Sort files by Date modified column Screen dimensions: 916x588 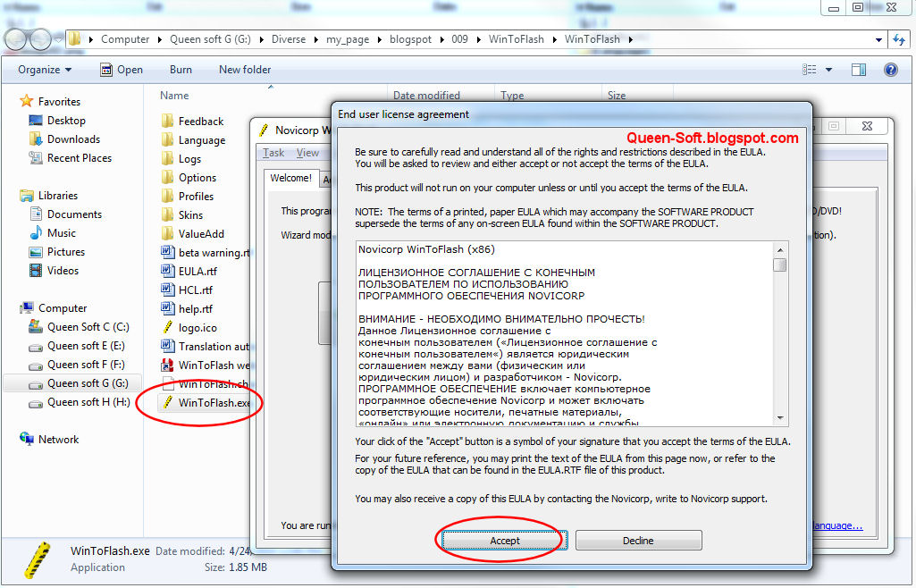point(426,96)
